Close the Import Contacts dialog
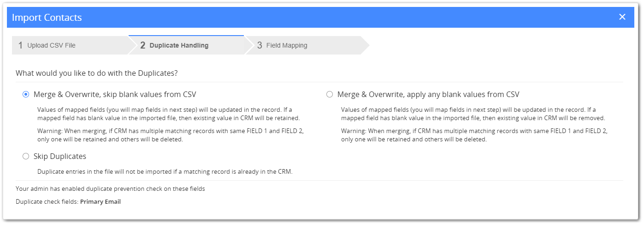 [x=622, y=17]
